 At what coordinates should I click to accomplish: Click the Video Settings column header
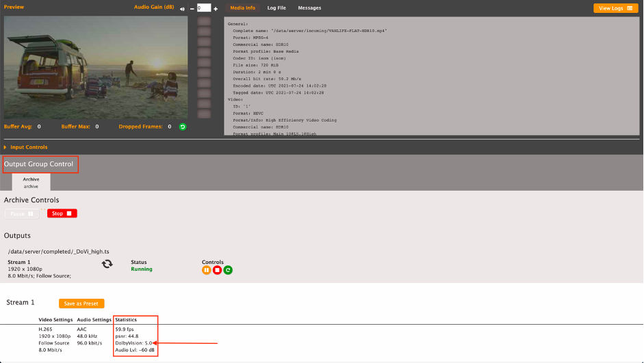click(x=55, y=319)
